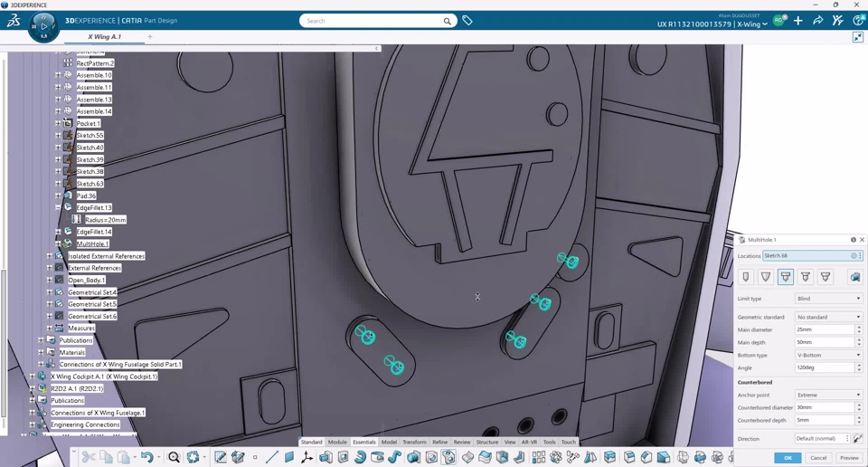Click the info icon in MultiHole.1 dialog
Image resolution: width=868 pixels, height=467 pixels.
pos(853,240)
